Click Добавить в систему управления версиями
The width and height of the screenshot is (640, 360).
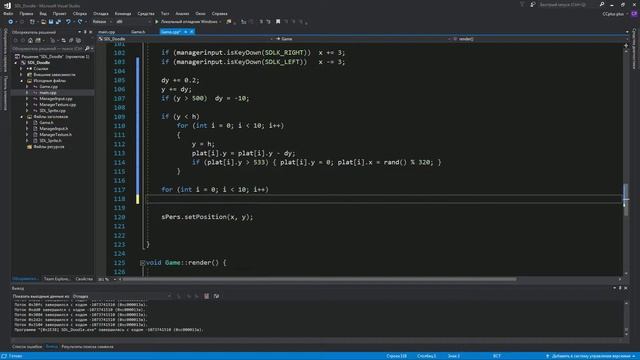click(x=591, y=356)
